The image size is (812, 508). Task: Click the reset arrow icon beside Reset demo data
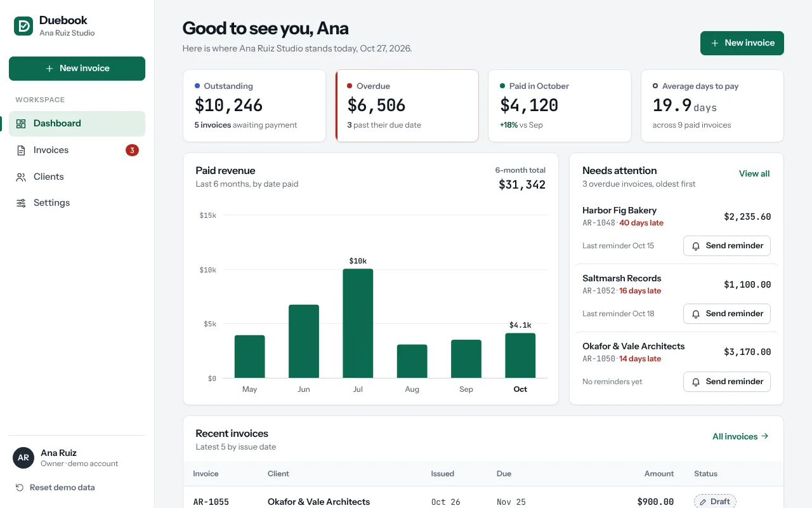coord(20,488)
